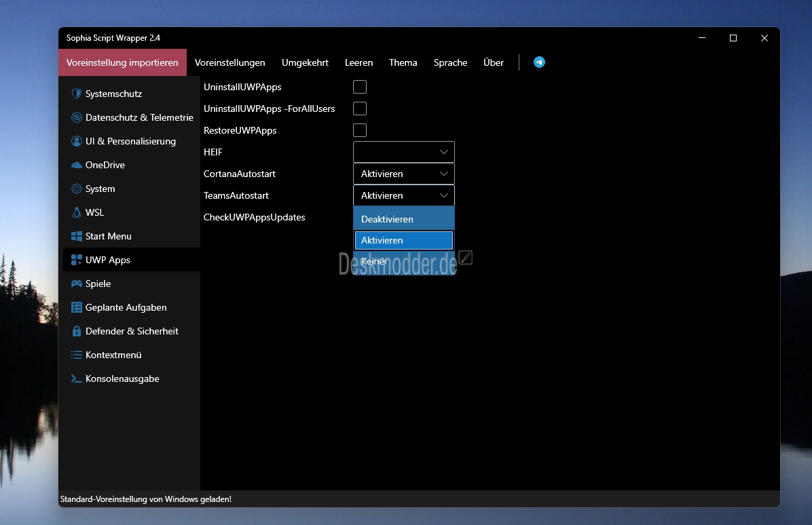
Task: Open the Kontextmenü section
Action: click(132, 355)
